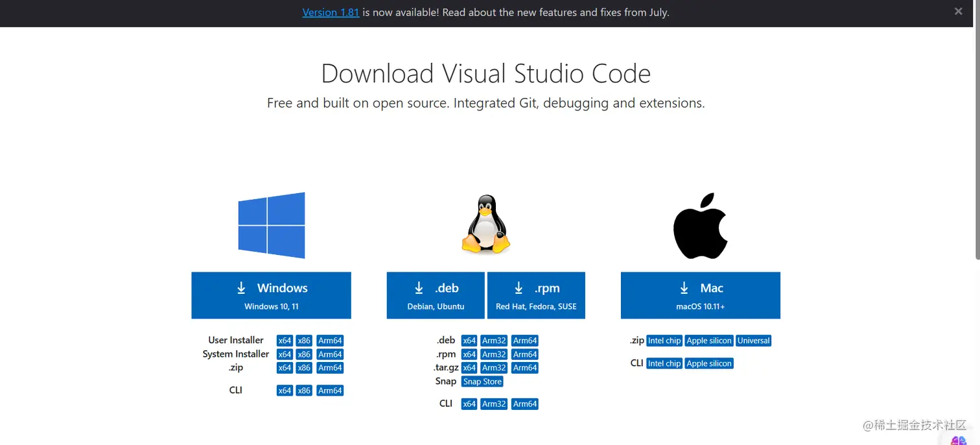Get Mac .zip Intel chip build
This screenshot has width=980, height=445.
click(664, 341)
